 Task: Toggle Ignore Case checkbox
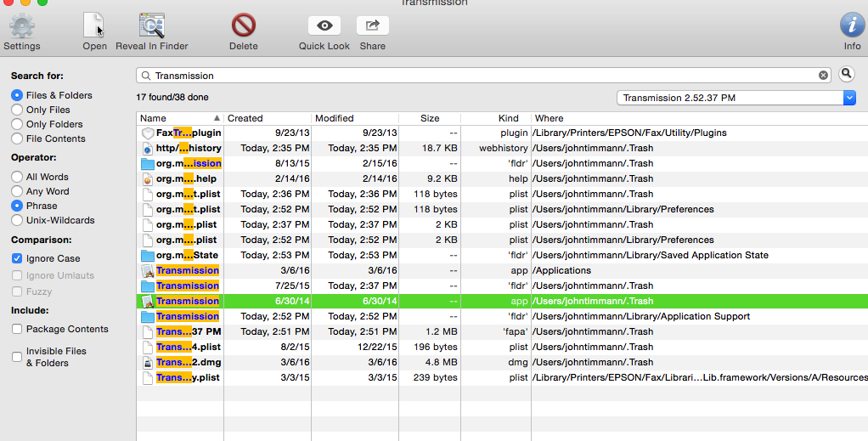pyautogui.click(x=17, y=258)
